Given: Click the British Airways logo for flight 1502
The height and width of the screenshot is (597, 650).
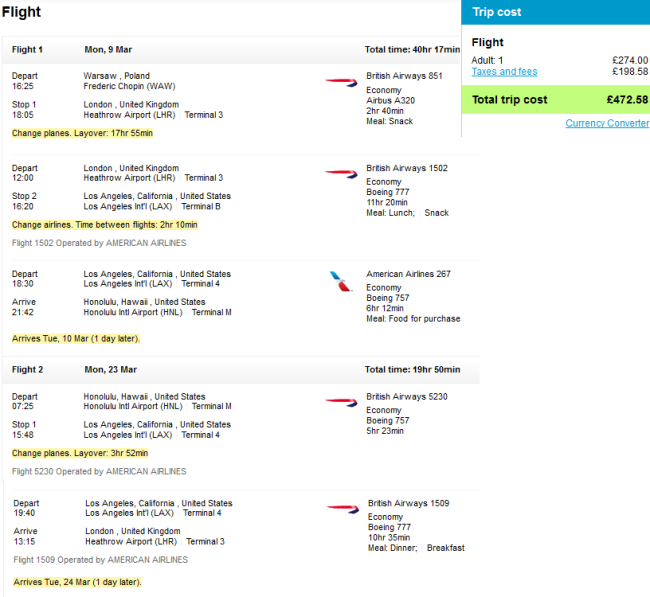Looking at the screenshot, I should (x=341, y=174).
